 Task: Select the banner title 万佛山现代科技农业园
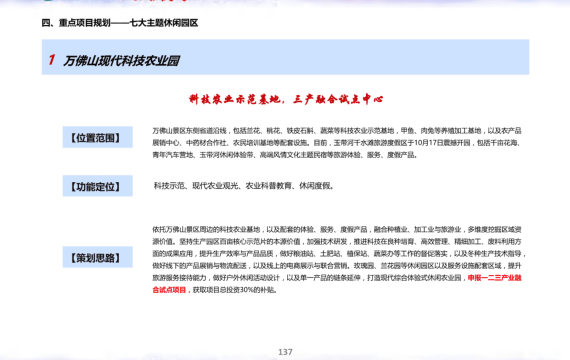pyautogui.click(x=121, y=61)
